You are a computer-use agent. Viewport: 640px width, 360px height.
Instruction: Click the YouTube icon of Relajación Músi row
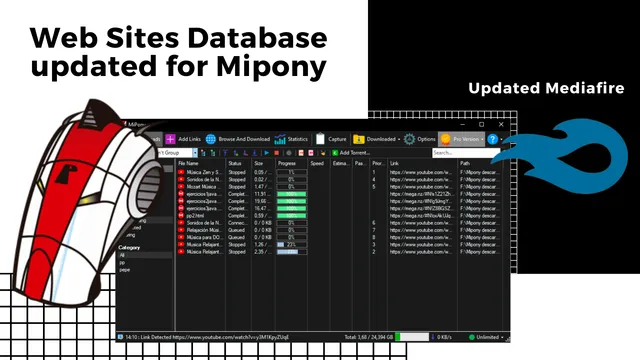pyautogui.click(x=181, y=230)
